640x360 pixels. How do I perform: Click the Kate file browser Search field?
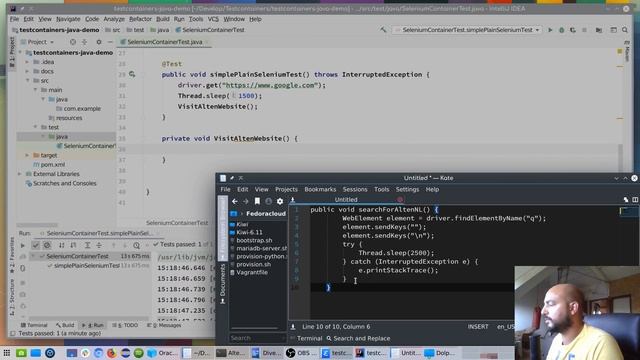coord(257,338)
